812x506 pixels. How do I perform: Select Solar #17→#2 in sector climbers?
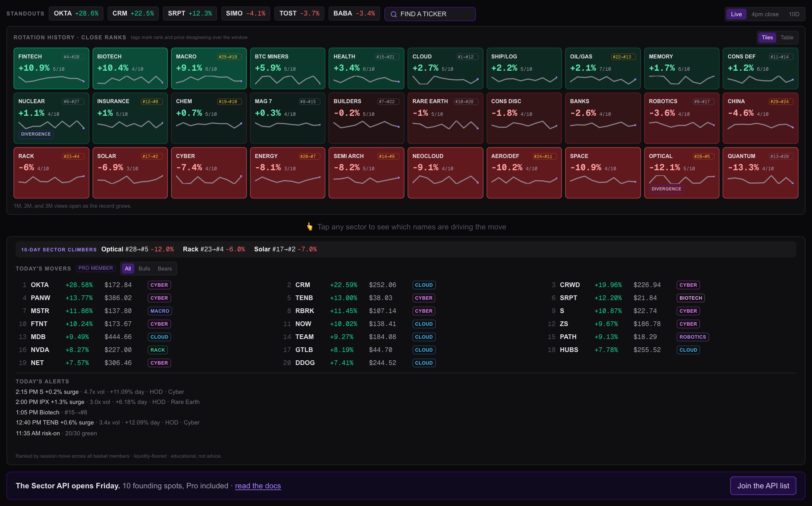pyautogui.click(x=285, y=249)
